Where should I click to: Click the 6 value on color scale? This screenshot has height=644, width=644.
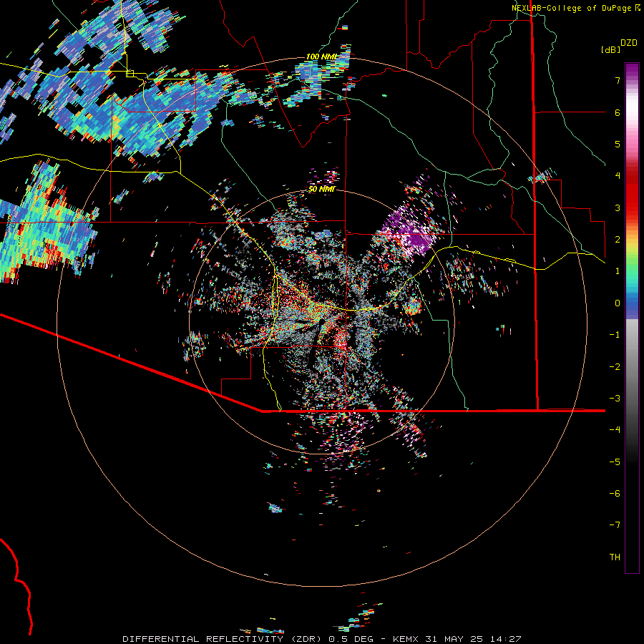[x=618, y=112]
